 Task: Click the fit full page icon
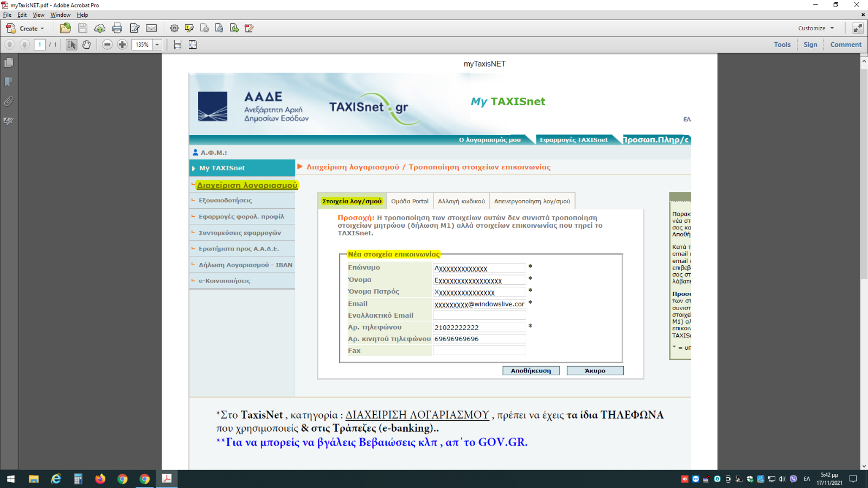tap(193, 44)
